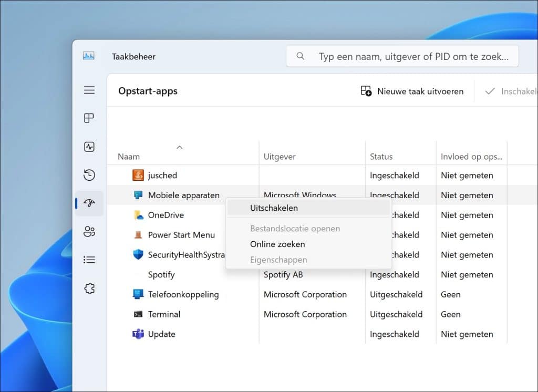
Task: Click the Update Teams icon
Action: click(138, 334)
